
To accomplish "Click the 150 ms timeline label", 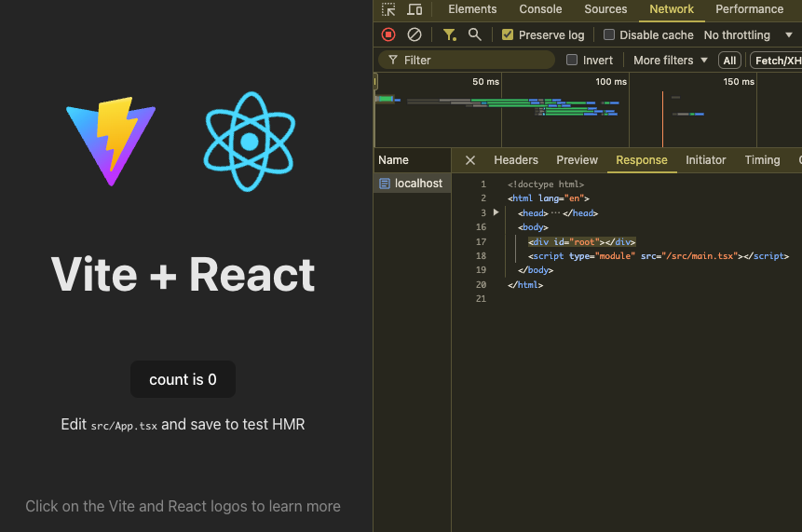I will tap(739, 82).
